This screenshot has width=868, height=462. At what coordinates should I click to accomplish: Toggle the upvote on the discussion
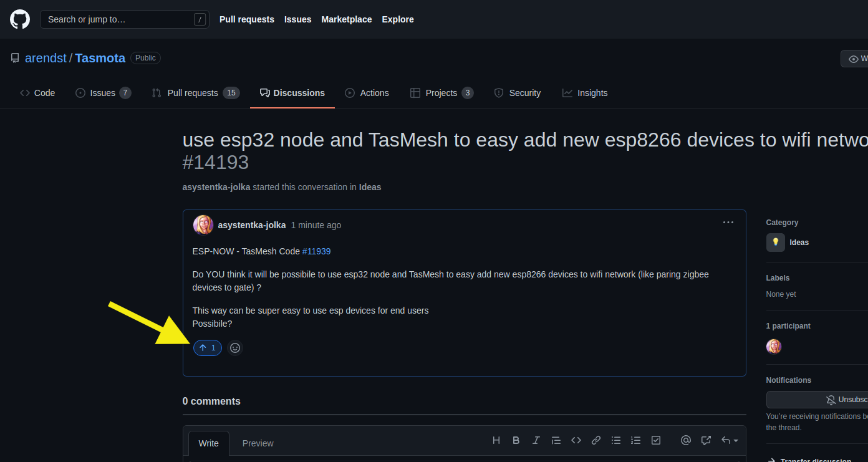208,348
